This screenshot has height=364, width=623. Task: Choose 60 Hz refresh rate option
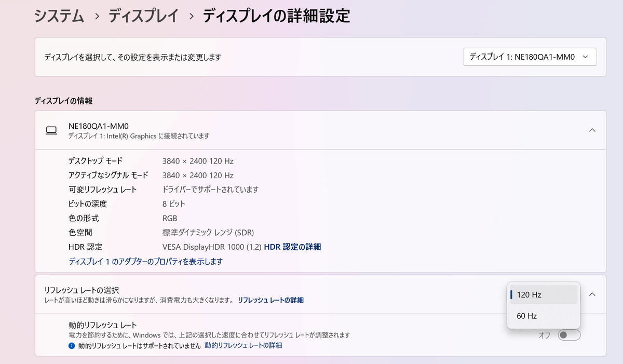pyautogui.click(x=544, y=316)
